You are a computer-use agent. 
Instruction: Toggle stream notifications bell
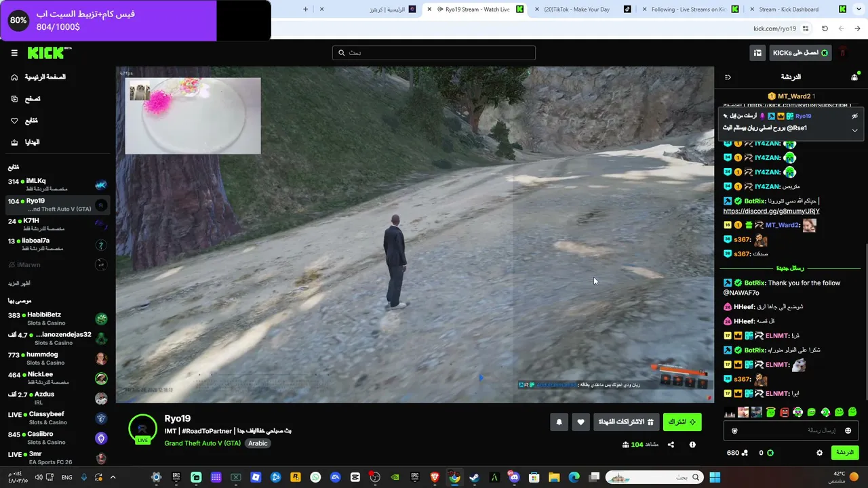point(559,422)
